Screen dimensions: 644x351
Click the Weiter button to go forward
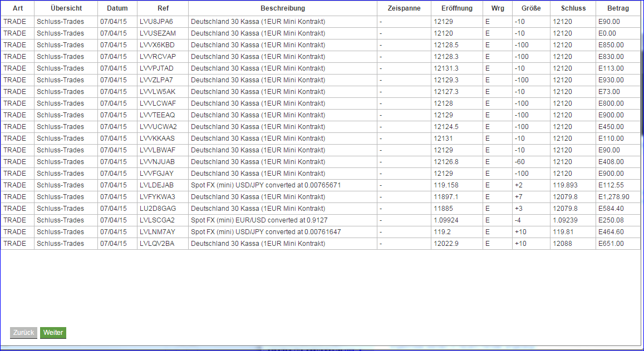53,333
